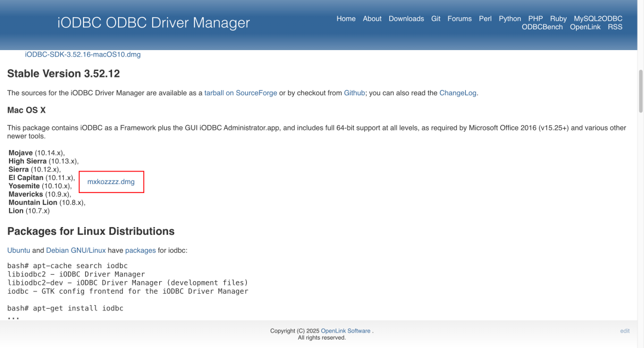This screenshot has width=644, height=348.
Task: Open the OpenLink header link
Action: coord(586,27)
